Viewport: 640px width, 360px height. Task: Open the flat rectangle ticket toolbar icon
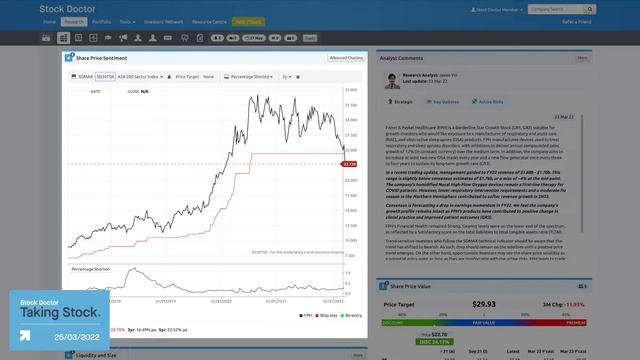click(x=168, y=38)
